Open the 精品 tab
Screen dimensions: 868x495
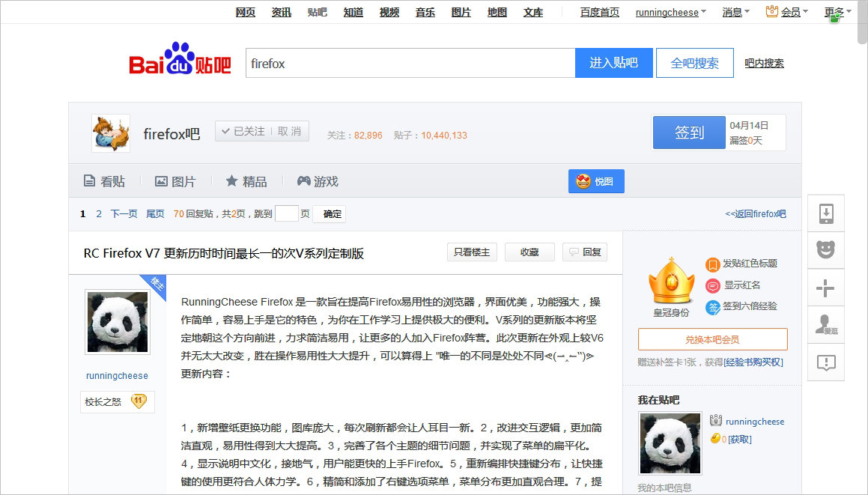click(x=246, y=181)
